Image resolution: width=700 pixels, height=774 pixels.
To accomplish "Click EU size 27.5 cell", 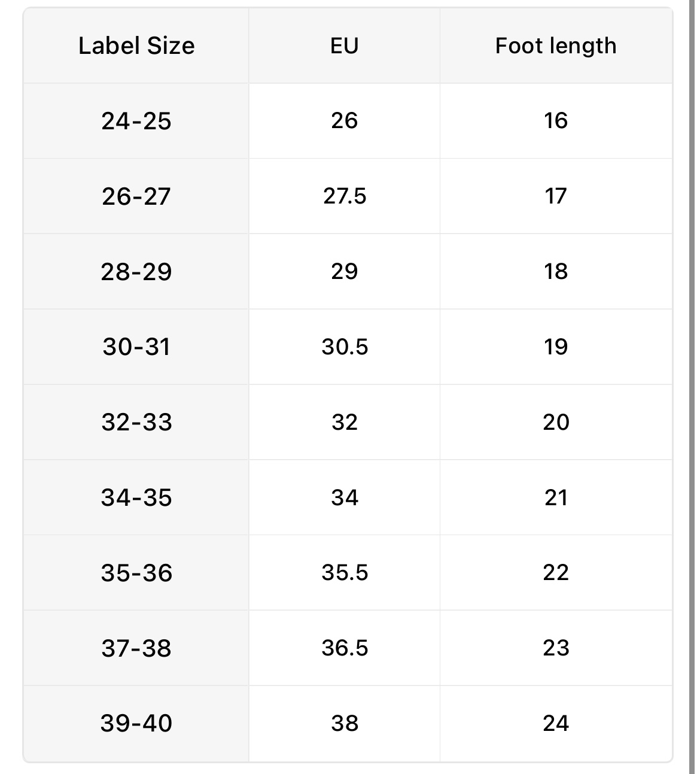I will pyautogui.click(x=345, y=196).
